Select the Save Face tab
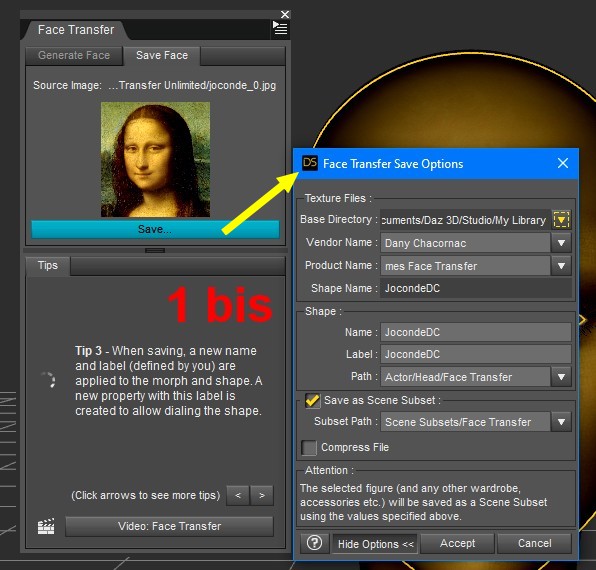 [x=162, y=55]
